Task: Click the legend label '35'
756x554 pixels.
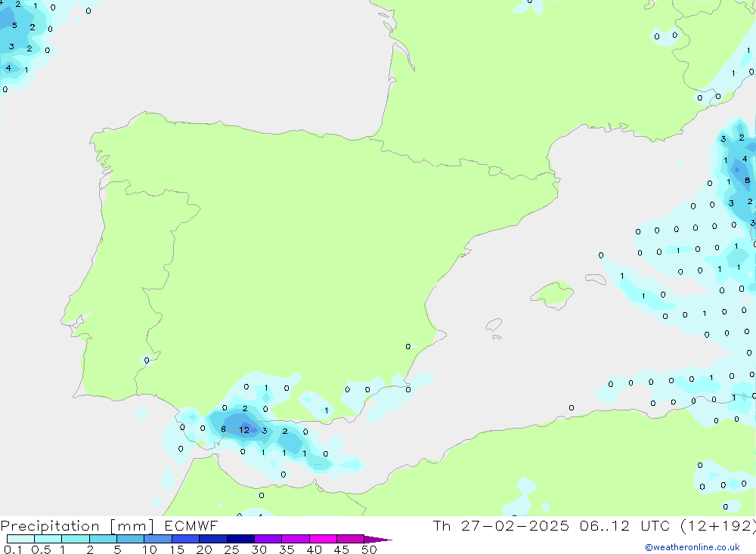Action: [287, 549]
